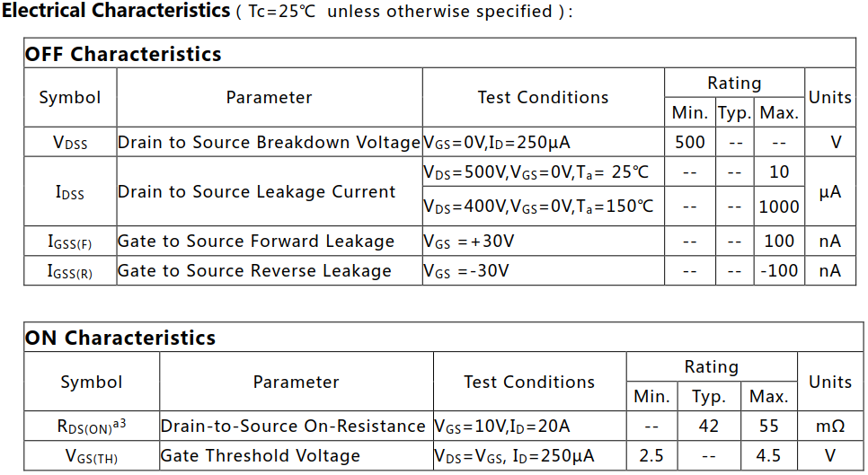Select the 500 minimum breakdown voltage value
Viewport: 868px width, 475px height.
coord(689,142)
